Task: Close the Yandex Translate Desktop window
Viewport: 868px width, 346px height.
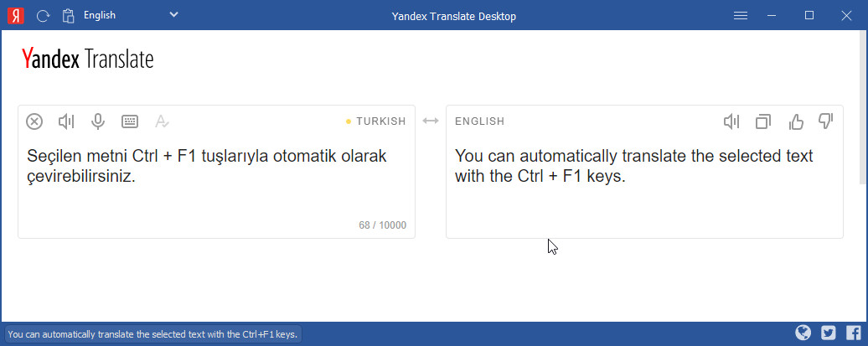Action: pyautogui.click(x=846, y=16)
